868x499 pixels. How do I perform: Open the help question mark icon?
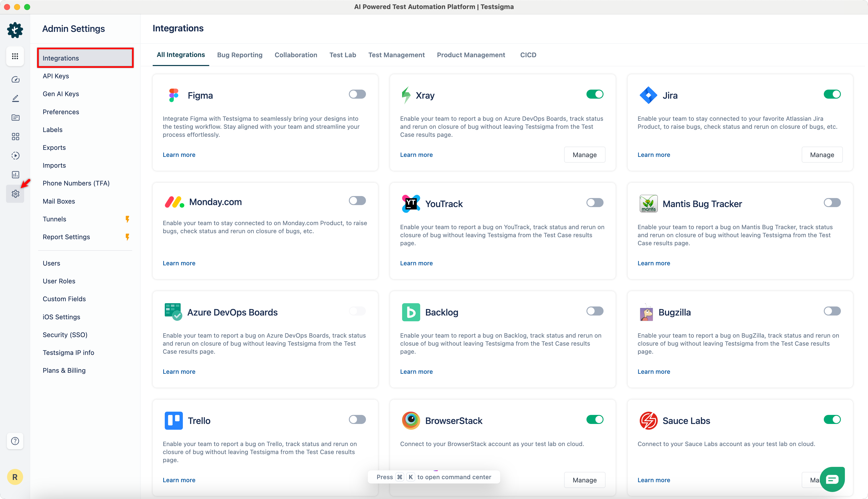[x=15, y=441]
